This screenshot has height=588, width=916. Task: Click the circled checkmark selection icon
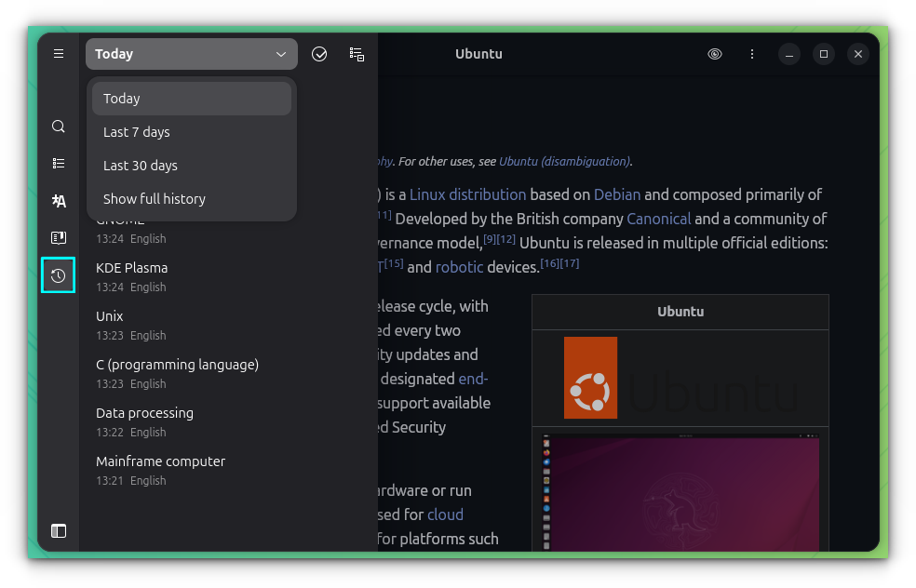(x=319, y=54)
